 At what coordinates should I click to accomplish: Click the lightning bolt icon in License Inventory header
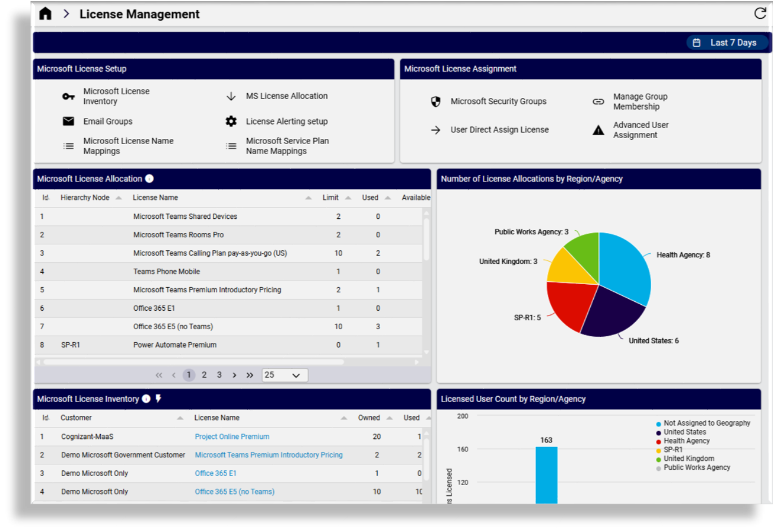[158, 399]
